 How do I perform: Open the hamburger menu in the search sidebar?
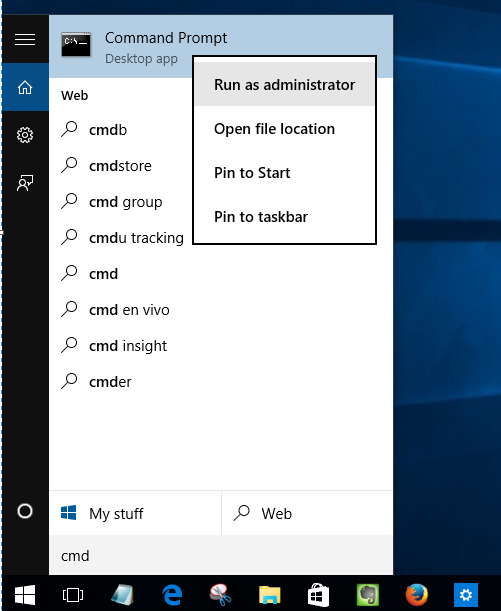click(25, 39)
